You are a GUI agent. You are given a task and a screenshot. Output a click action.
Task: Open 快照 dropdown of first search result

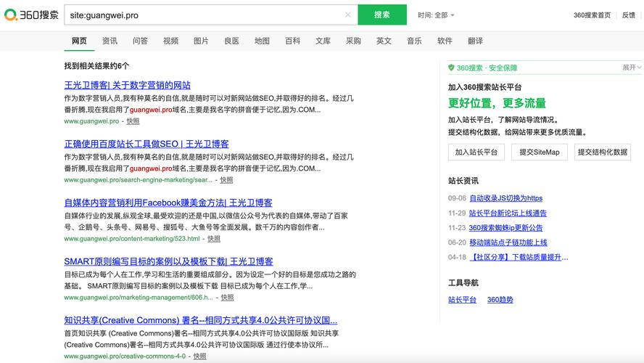coord(133,121)
